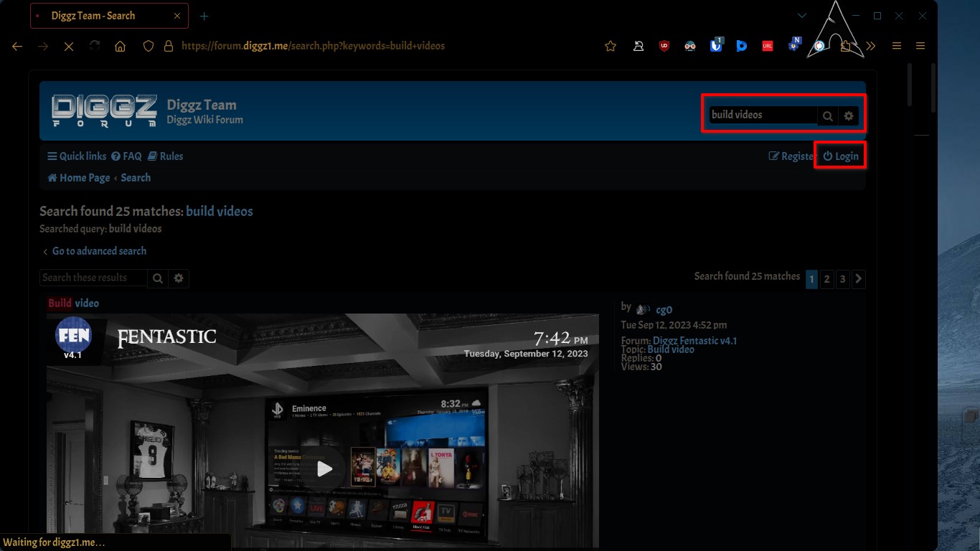This screenshot has width=980, height=551.
Task: Click the build videos results heading link
Action: click(x=220, y=211)
